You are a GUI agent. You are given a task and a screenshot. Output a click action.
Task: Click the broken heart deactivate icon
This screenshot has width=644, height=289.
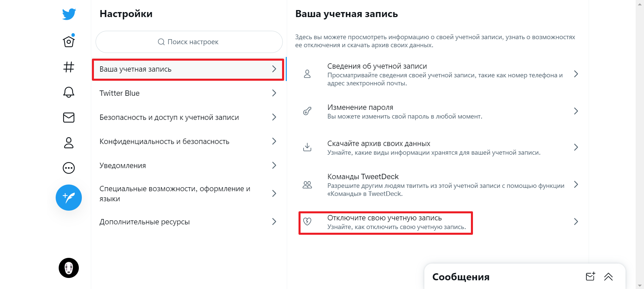click(x=308, y=221)
